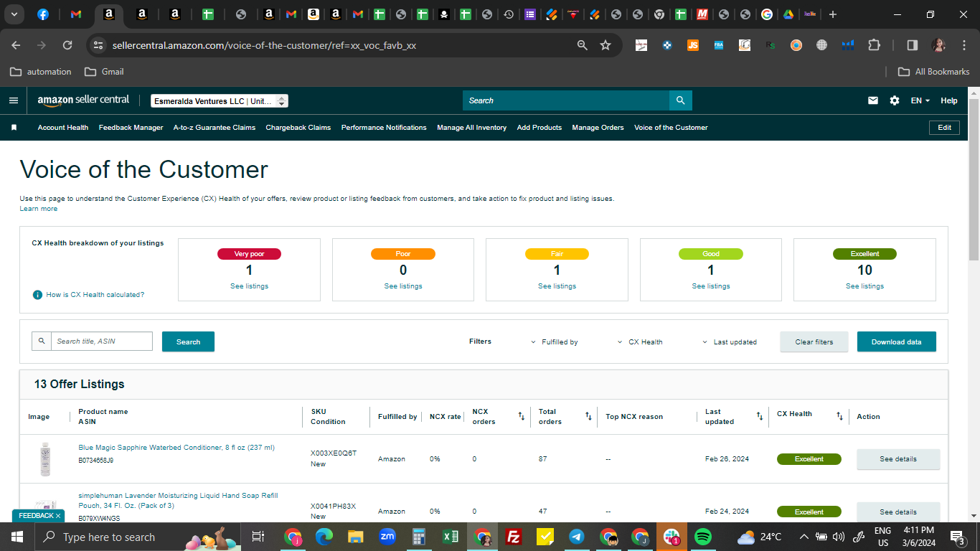Sort by Total orders column arrows

click(588, 416)
